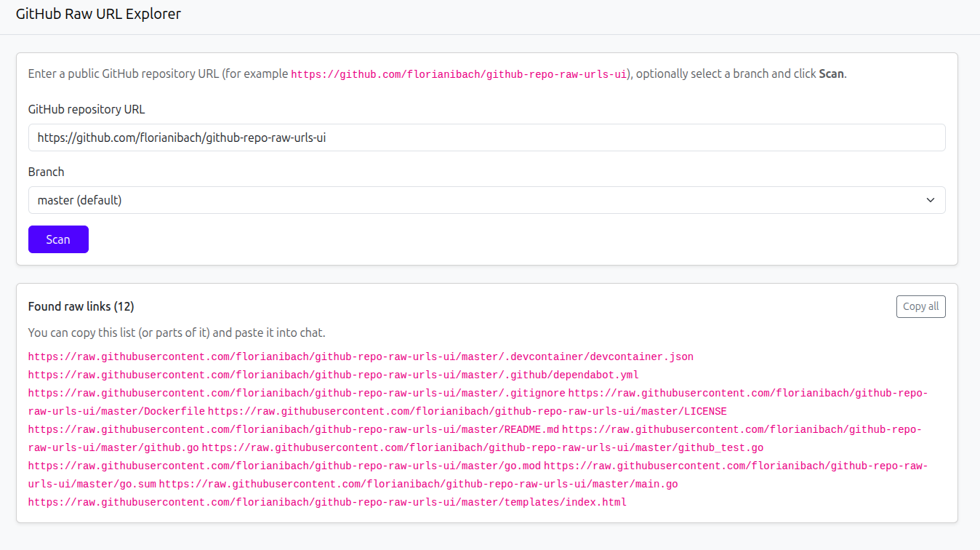Click the 'You can copy this list' hint text
The height and width of the screenshot is (550, 980).
tap(177, 332)
